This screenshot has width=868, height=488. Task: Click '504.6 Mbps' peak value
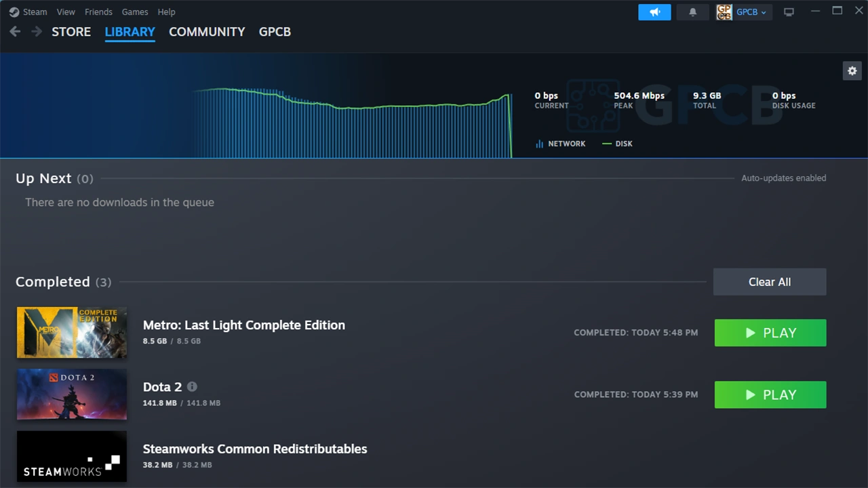pyautogui.click(x=639, y=96)
